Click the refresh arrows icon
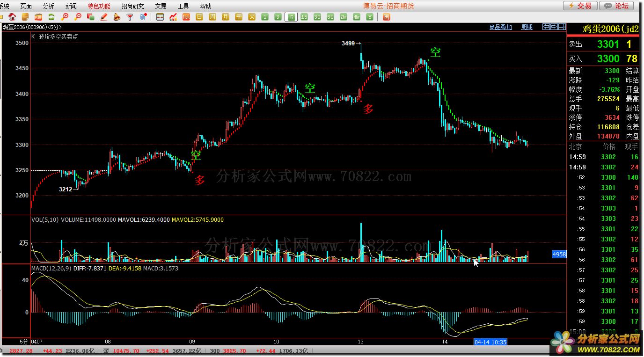 point(51,17)
